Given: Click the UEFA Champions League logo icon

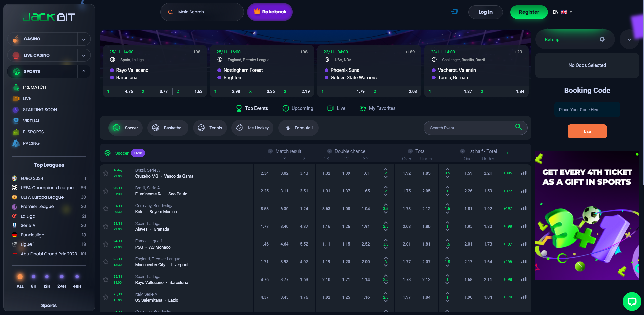Looking at the screenshot, I should (14, 188).
